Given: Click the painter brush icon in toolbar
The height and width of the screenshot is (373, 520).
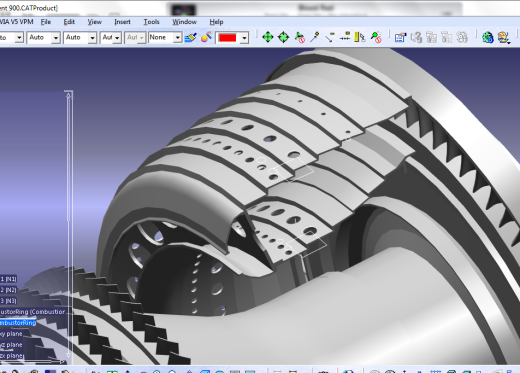Looking at the screenshot, I should point(191,37).
